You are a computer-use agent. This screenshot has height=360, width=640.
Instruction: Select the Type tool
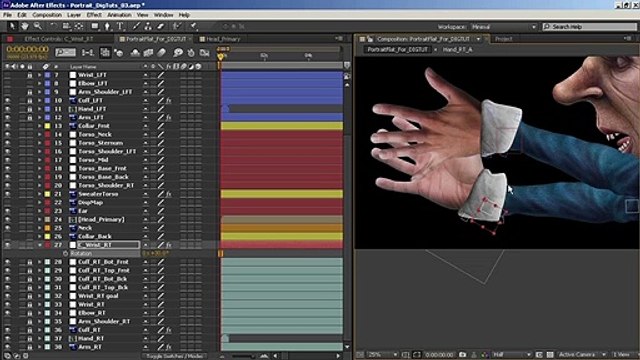click(120, 27)
